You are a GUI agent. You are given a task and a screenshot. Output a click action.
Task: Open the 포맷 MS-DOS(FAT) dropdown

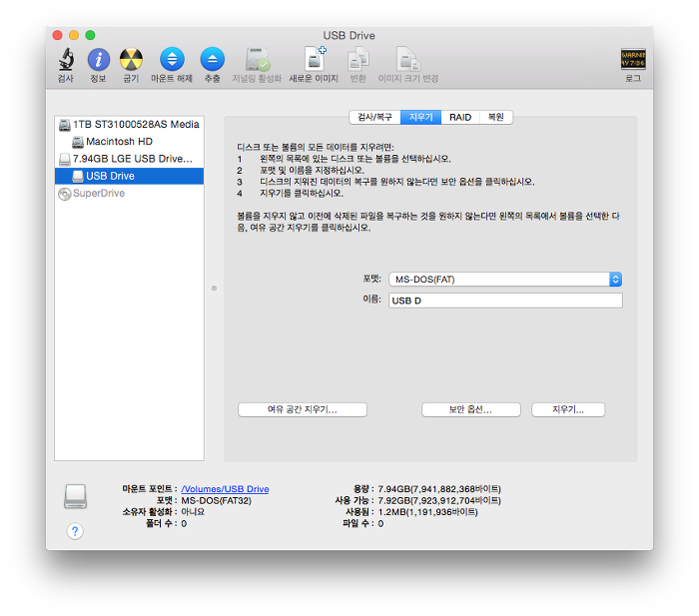click(505, 280)
